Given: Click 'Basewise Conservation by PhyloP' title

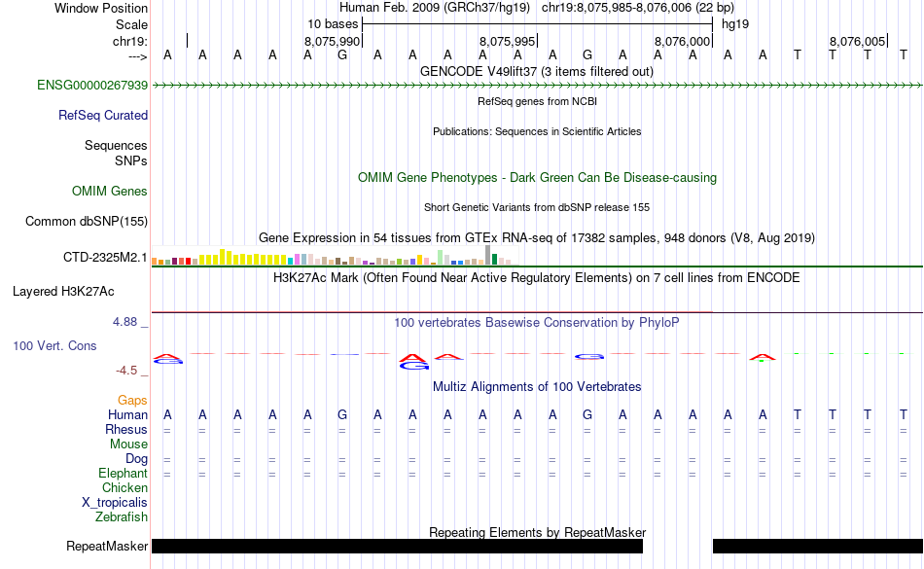Looking at the screenshot, I should (537, 323).
